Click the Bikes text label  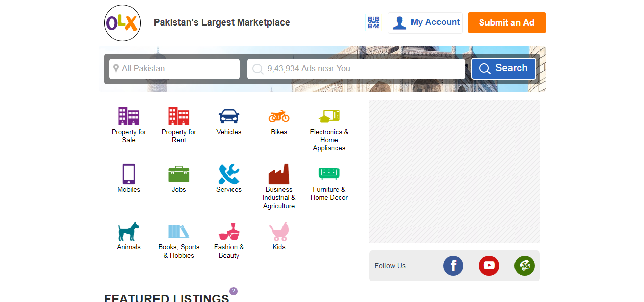point(279,132)
